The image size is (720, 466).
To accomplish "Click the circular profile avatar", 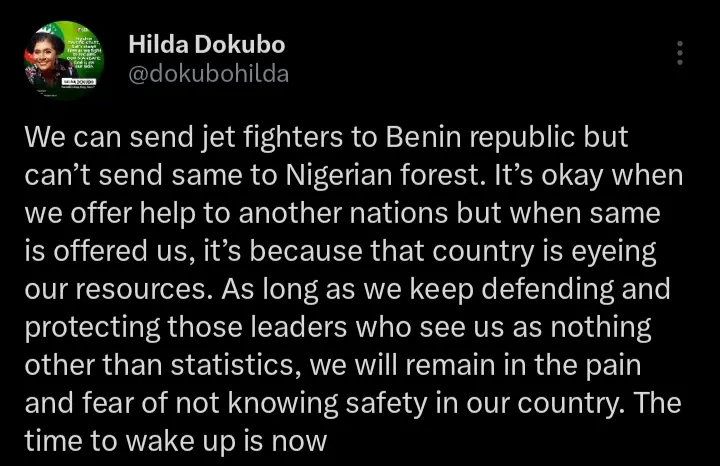I will tap(62, 61).
